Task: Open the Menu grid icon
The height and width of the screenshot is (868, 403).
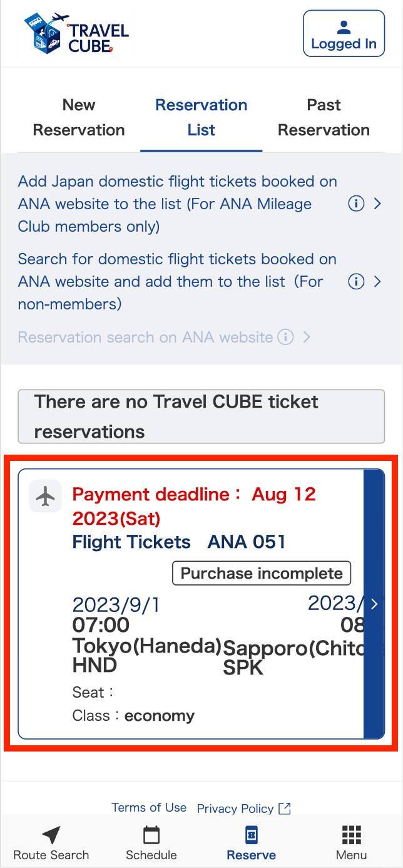Action: 351,834
